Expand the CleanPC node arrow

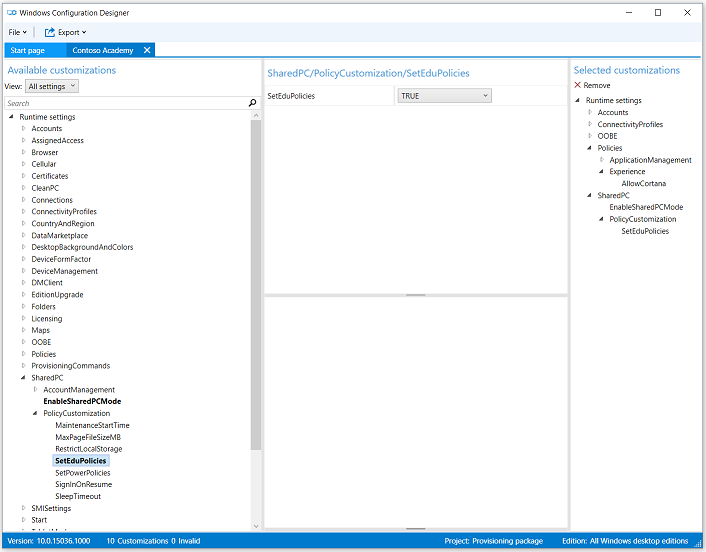click(23, 188)
